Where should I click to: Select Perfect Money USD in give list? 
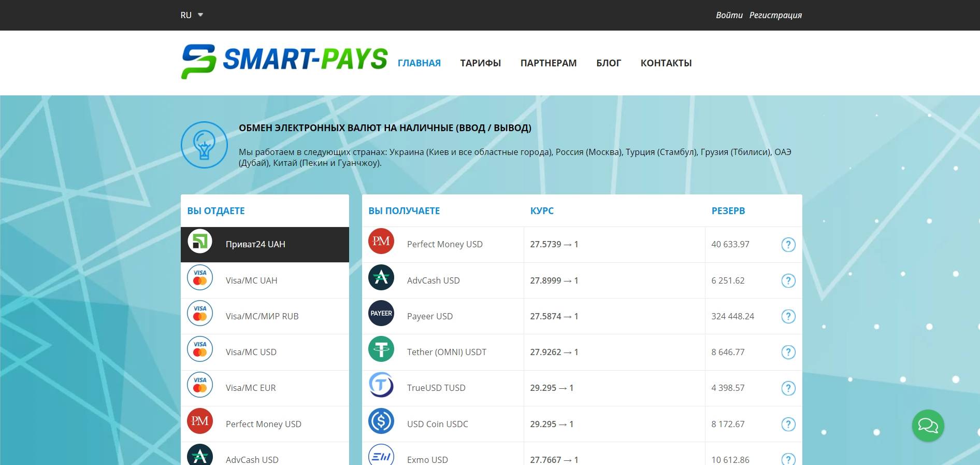point(265,424)
